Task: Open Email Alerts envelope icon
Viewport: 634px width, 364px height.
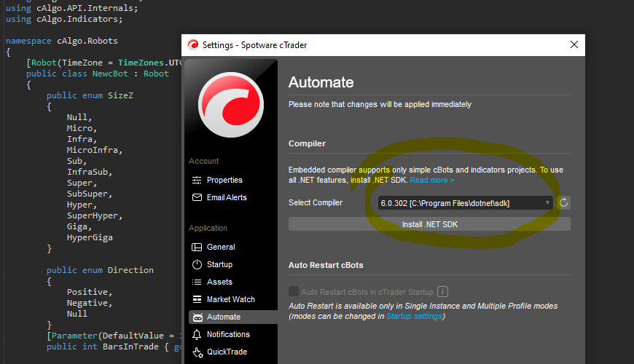Action: coord(197,197)
